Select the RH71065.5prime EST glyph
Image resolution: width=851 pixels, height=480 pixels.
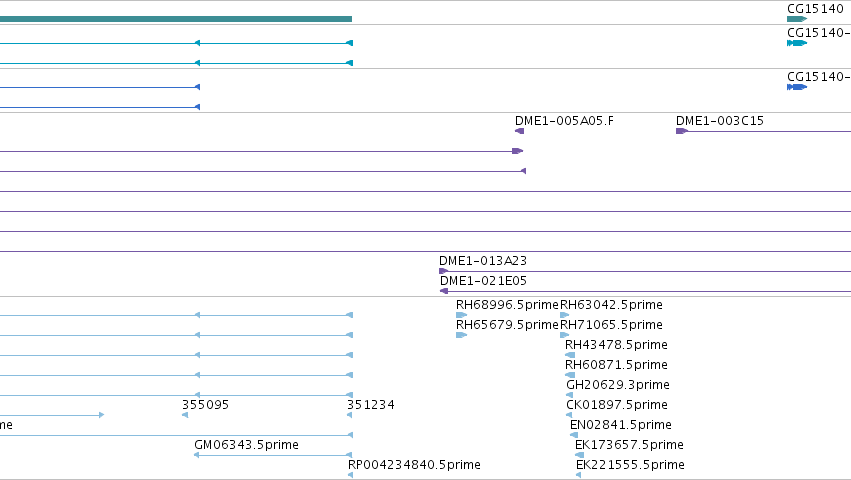pos(564,335)
